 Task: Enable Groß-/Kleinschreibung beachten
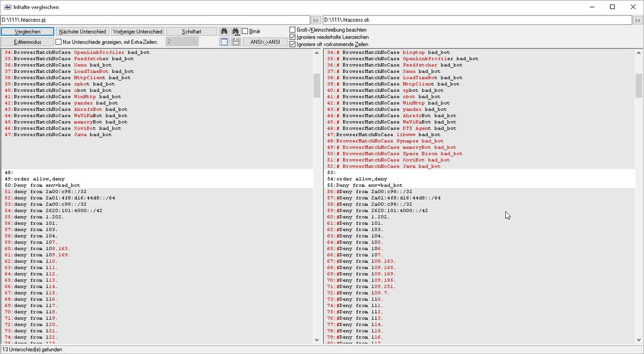point(292,29)
